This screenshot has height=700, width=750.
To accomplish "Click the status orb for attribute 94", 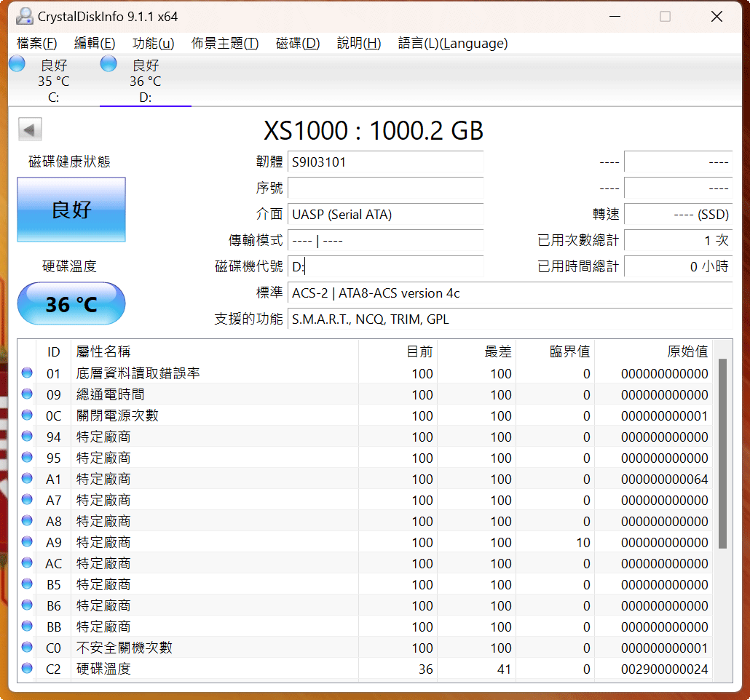I will tap(27, 436).
